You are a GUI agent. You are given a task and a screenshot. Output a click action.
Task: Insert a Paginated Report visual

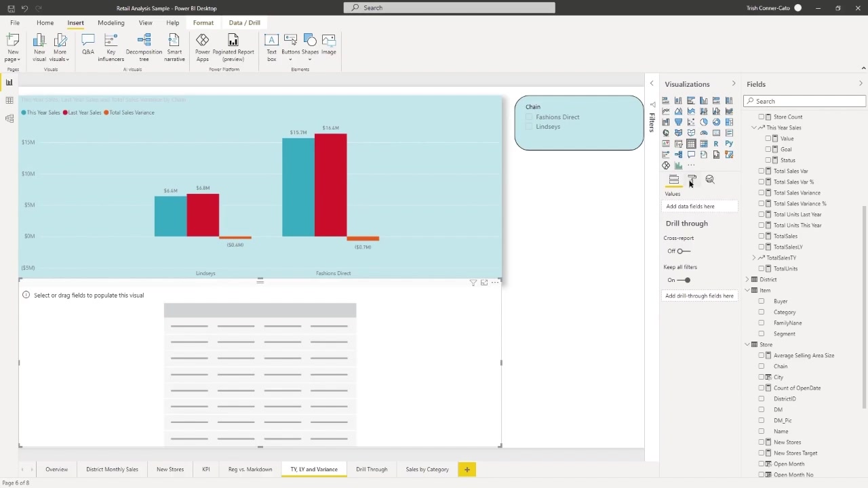click(233, 47)
